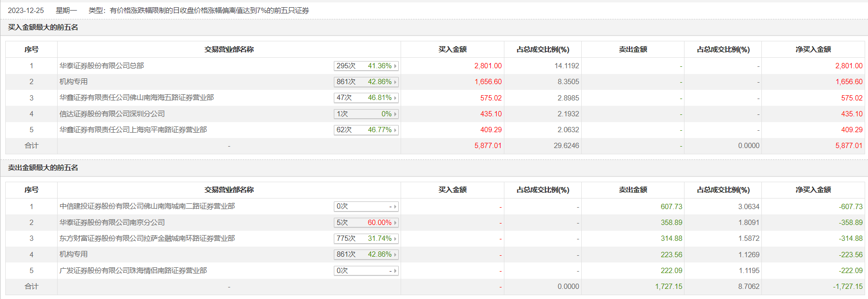Open 华泰证券股份有限公司南京分公司 link
The height and width of the screenshot is (299, 868).
(112, 223)
